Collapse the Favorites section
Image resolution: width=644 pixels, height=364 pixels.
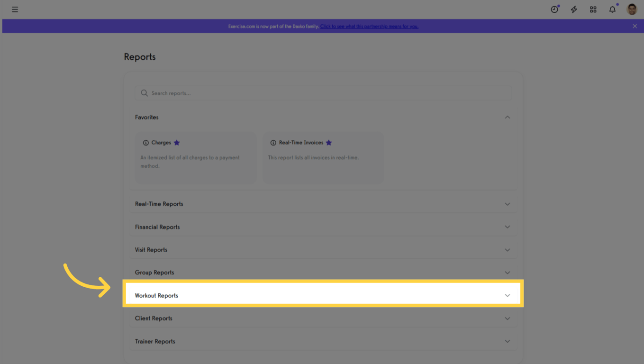[x=507, y=117]
